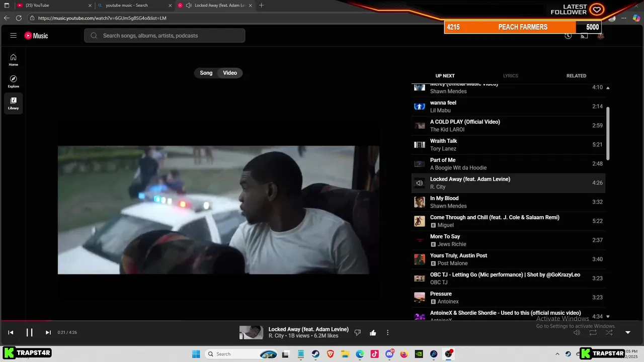644x362 pixels.
Task: Switch to Song mode
Action: [206, 73]
